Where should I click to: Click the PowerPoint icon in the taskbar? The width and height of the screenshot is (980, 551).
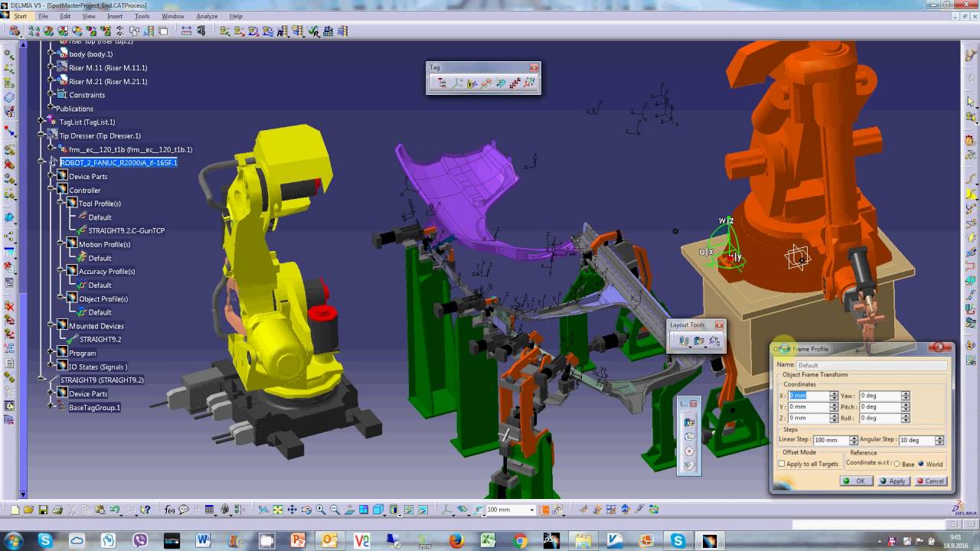tap(299, 540)
